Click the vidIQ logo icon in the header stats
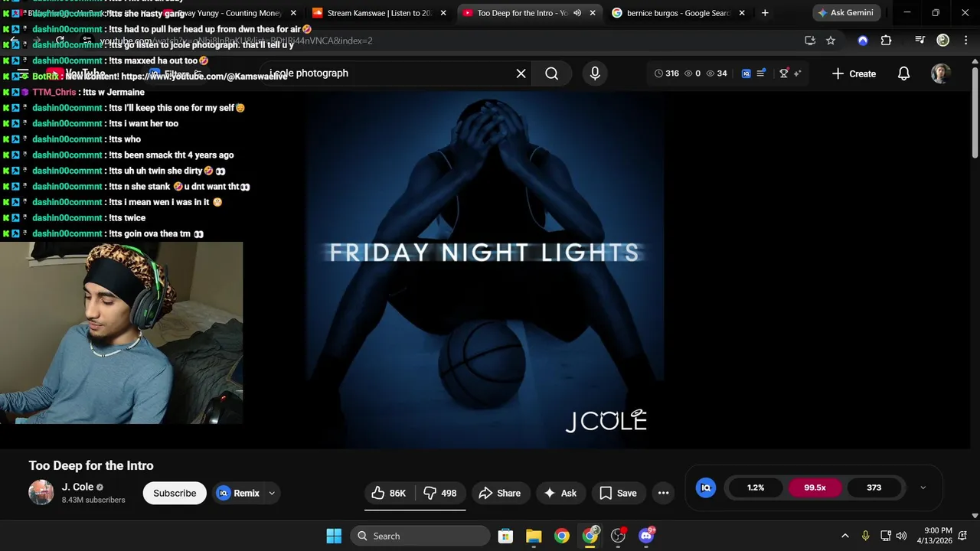The width and height of the screenshot is (980, 551). pos(746,73)
